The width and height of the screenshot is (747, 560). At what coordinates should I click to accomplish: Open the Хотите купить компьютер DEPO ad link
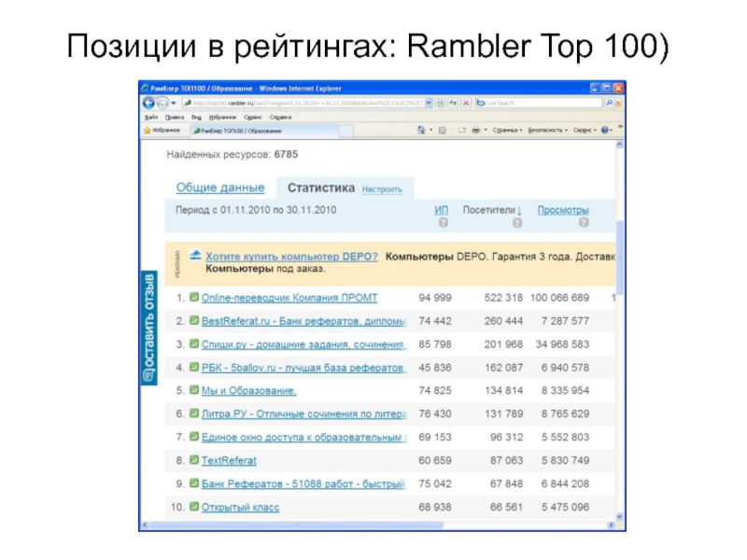[x=291, y=257]
